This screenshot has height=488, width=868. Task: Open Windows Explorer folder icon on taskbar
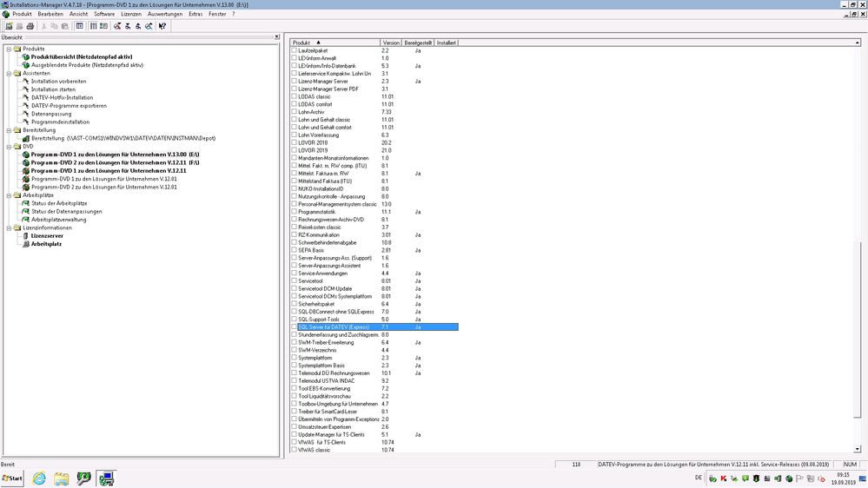pos(61,478)
